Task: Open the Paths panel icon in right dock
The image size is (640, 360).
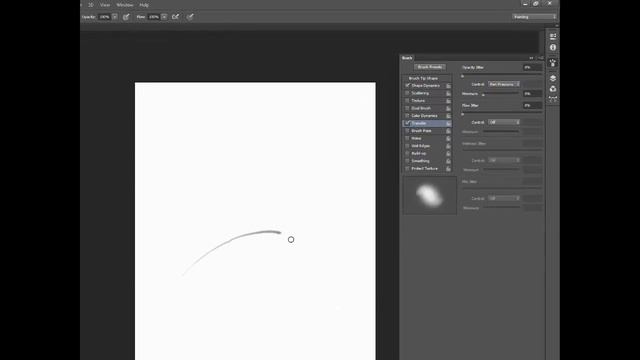Action: point(553,99)
